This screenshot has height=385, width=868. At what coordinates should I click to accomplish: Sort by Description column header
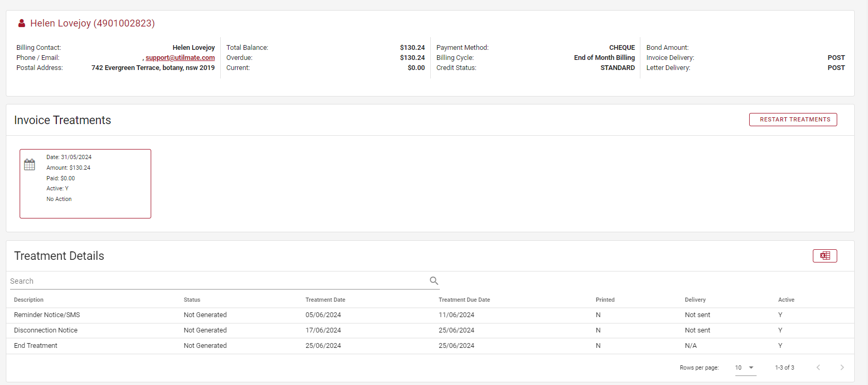(x=29, y=300)
